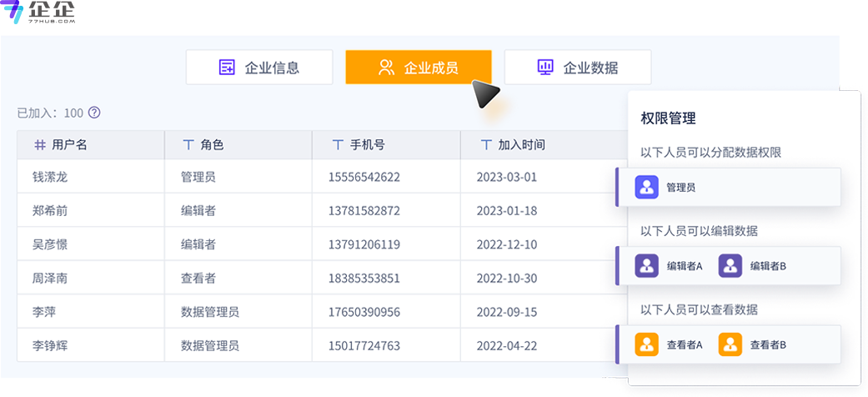Viewport: 868px width, 397px height.
Task: Click the 编辑者A avatar icon
Action: tap(647, 266)
